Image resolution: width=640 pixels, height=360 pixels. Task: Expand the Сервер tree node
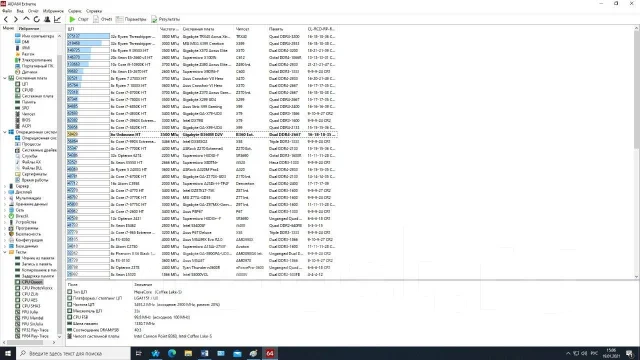coord(5,186)
